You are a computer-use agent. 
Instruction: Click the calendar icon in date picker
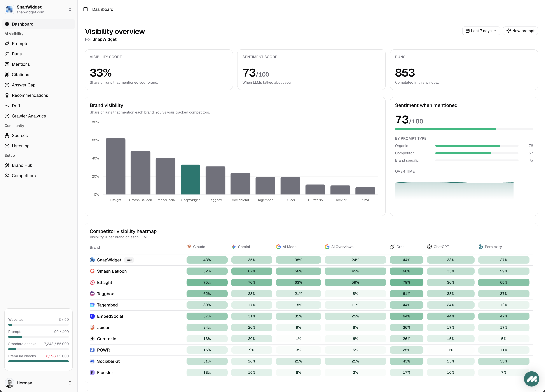click(x=468, y=31)
